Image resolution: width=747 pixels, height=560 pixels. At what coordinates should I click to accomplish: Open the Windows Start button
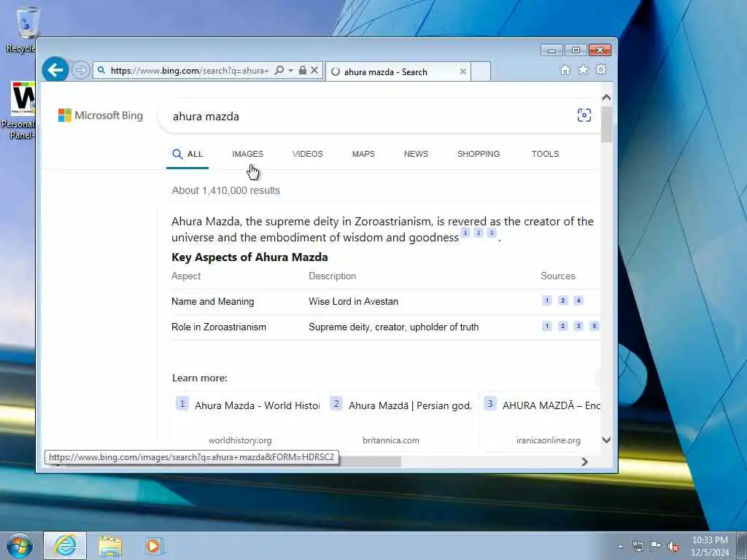(x=20, y=545)
